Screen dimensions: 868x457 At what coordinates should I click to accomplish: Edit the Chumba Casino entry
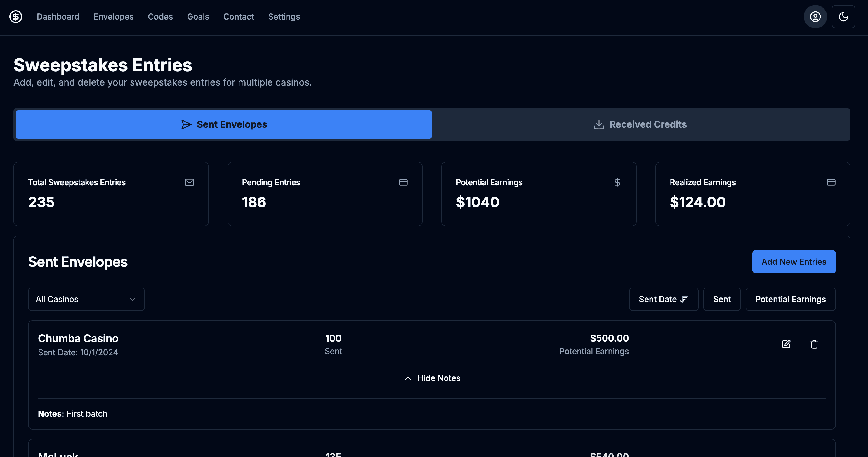point(786,344)
